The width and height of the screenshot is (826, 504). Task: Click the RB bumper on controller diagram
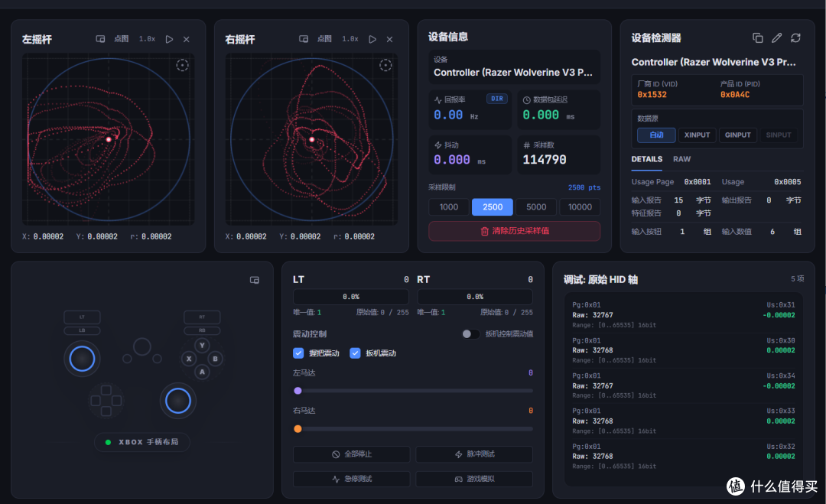[202, 330]
